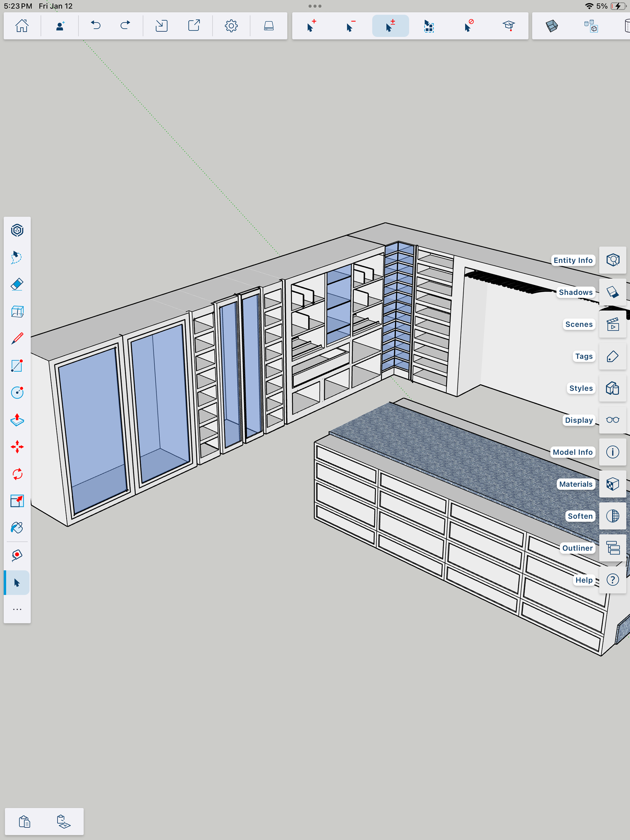Image resolution: width=630 pixels, height=840 pixels.
Task: Open the Entity Info panel
Action: [x=612, y=260]
